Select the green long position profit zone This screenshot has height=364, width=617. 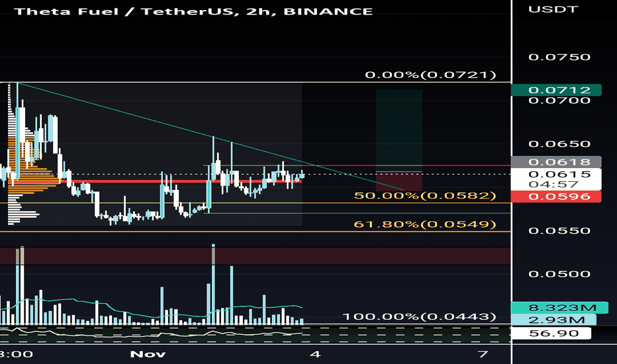point(399,130)
